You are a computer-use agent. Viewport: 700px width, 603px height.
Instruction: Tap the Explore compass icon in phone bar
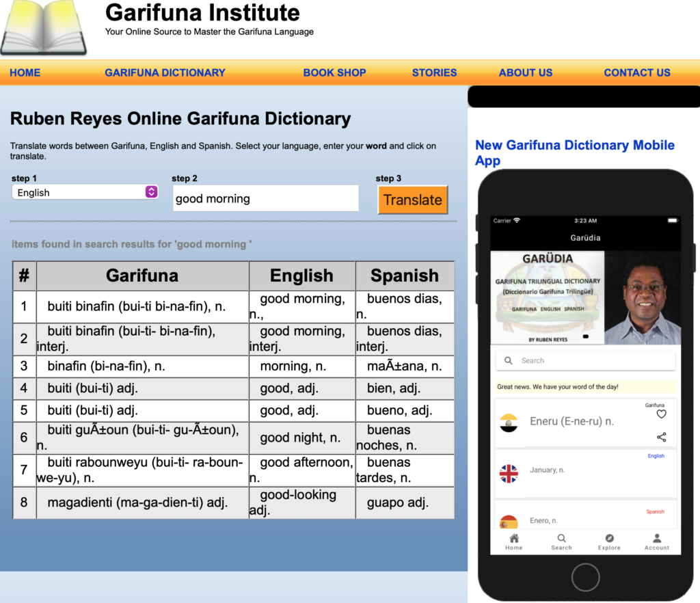click(x=609, y=538)
